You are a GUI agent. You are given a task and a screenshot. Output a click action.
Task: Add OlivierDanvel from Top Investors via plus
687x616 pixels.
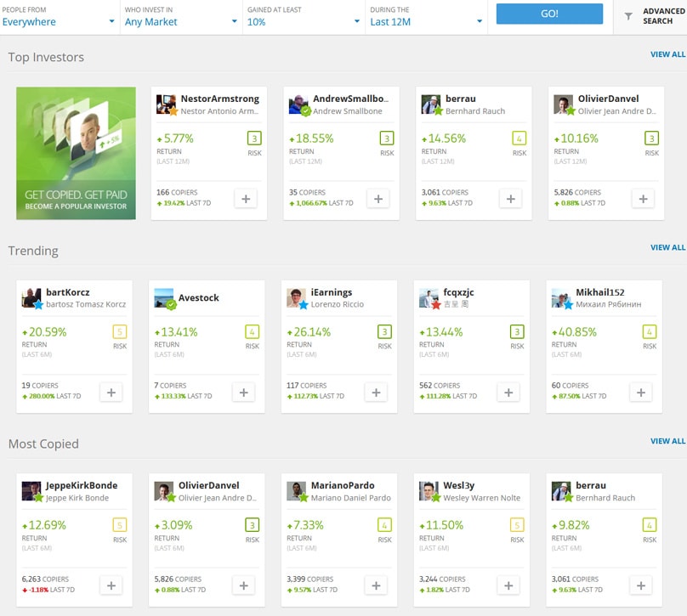click(x=643, y=199)
